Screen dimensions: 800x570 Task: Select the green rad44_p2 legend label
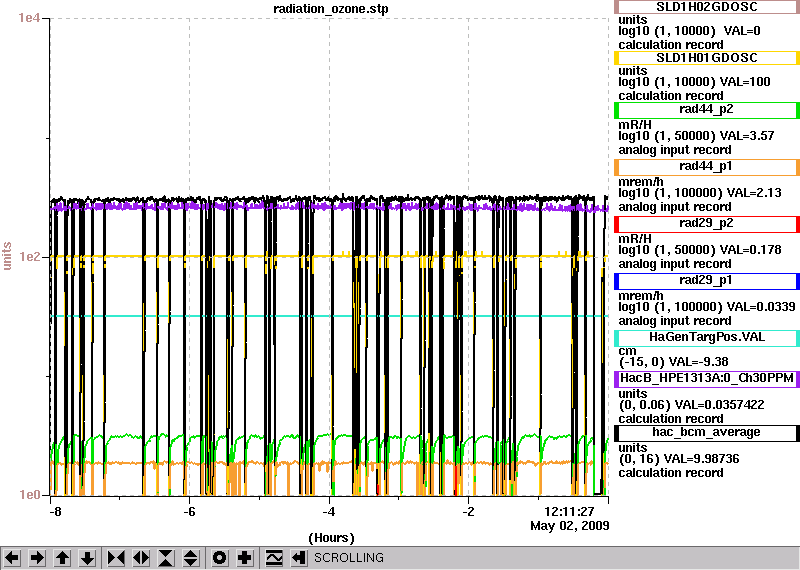click(x=707, y=110)
